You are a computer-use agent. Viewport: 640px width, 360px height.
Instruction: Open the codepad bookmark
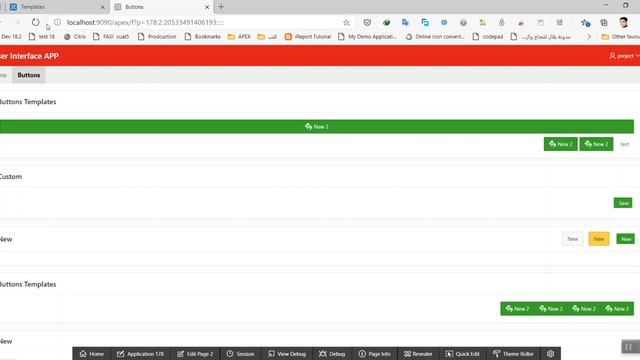point(487,37)
